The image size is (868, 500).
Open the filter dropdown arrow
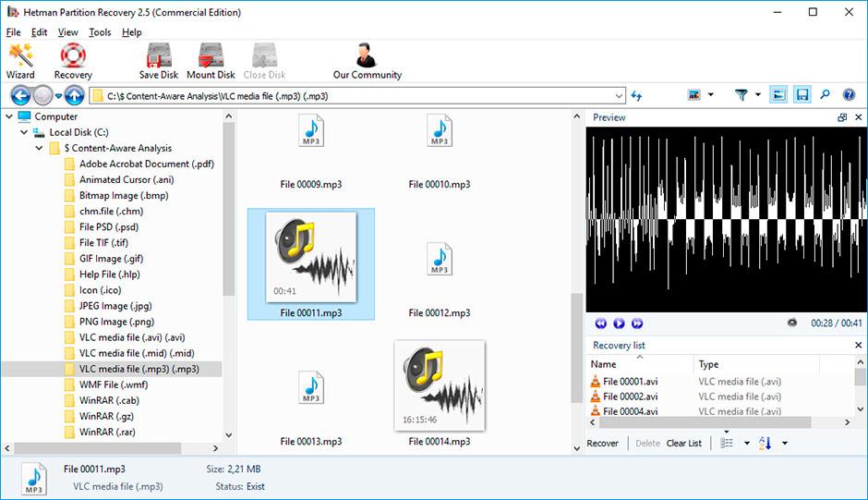[x=758, y=95]
